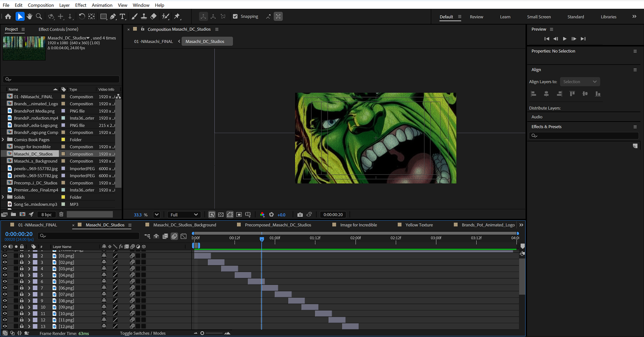Go to Home screen icon
The height and width of the screenshot is (337, 644).
[x=8, y=16]
